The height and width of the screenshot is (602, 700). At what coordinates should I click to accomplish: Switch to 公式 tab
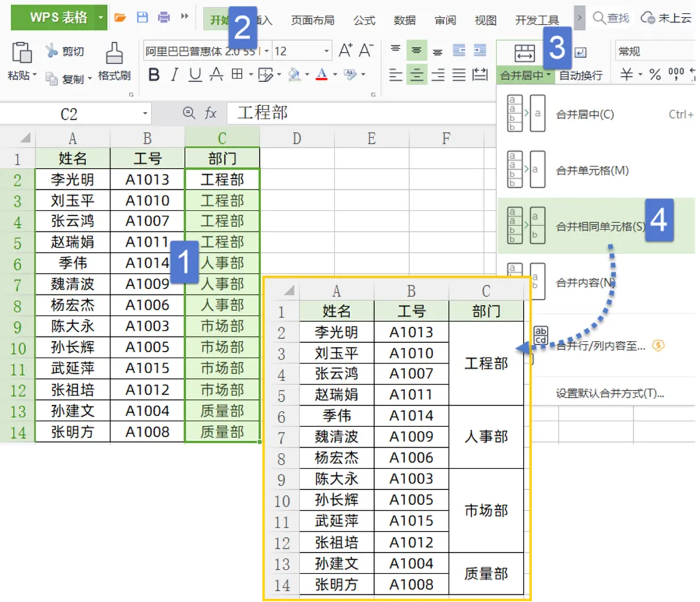point(364,20)
